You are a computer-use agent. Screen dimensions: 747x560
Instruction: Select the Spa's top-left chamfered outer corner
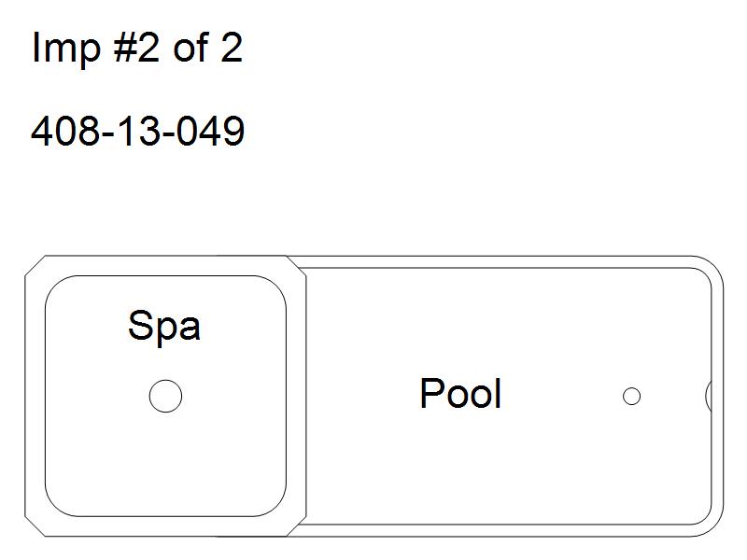pos(35,265)
